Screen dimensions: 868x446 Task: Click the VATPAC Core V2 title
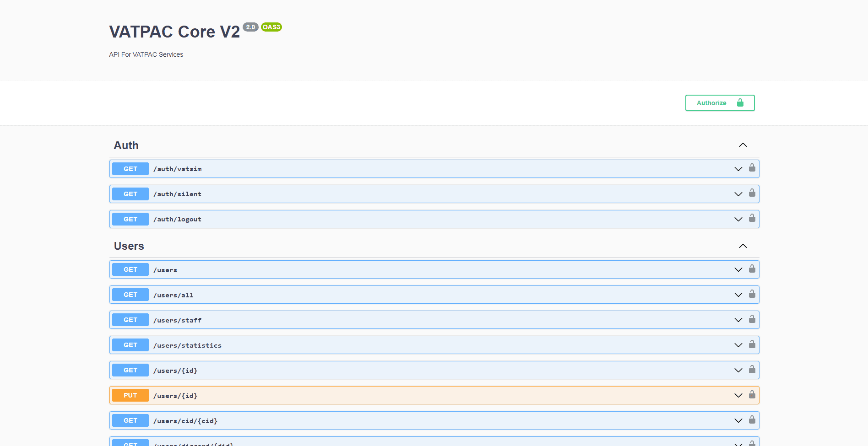(x=174, y=32)
